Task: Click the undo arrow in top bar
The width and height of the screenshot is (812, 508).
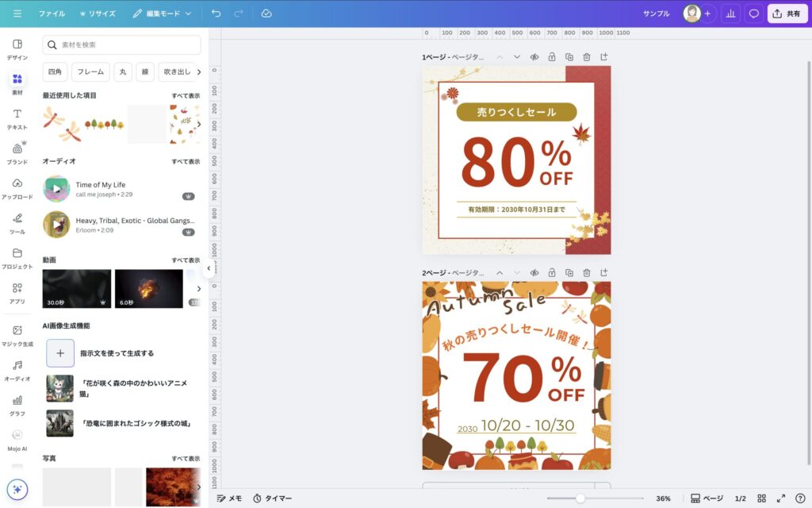Action: pos(216,13)
